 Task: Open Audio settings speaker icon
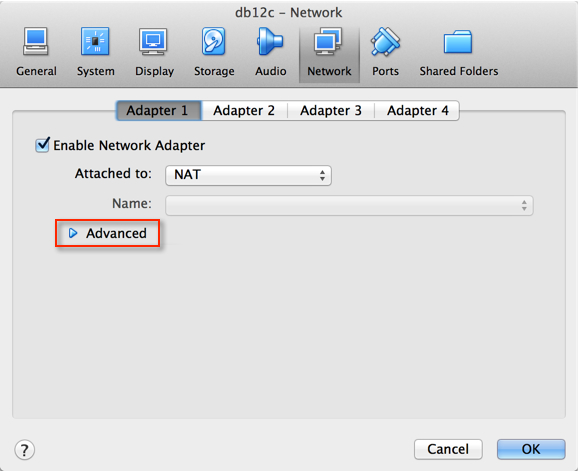(x=270, y=41)
